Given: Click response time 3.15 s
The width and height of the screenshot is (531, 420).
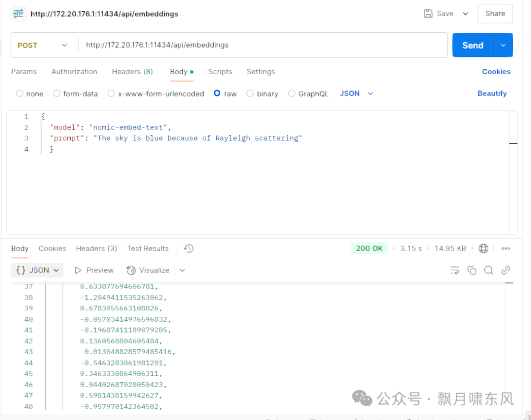Looking at the screenshot, I should click(x=411, y=249).
